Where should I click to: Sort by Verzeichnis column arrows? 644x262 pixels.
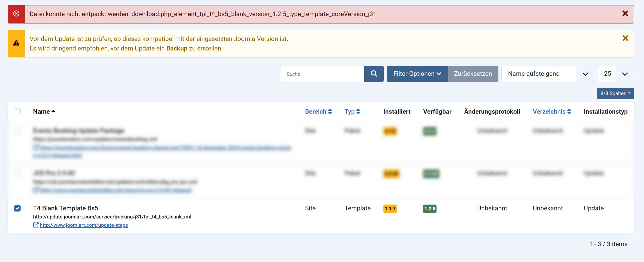(x=569, y=111)
